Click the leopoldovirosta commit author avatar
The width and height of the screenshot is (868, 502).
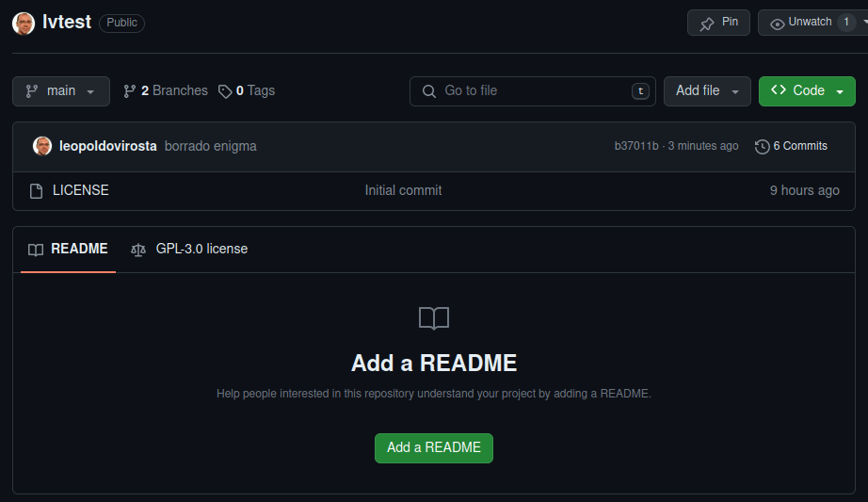[42, 146]
